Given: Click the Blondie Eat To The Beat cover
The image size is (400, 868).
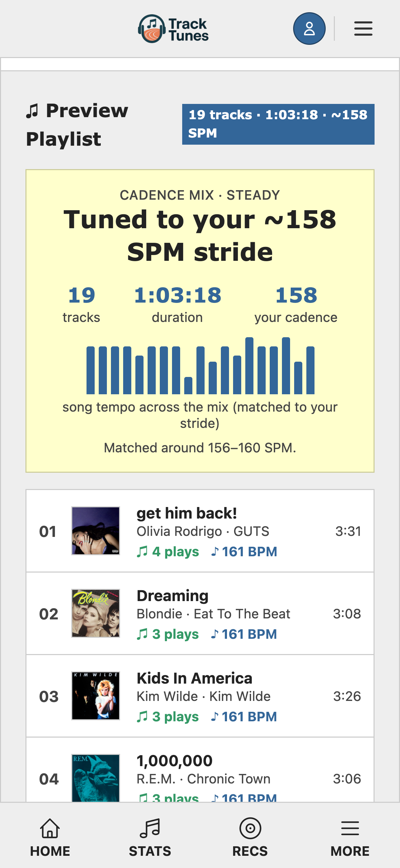Looking at the screenshot, I should 96,613.
